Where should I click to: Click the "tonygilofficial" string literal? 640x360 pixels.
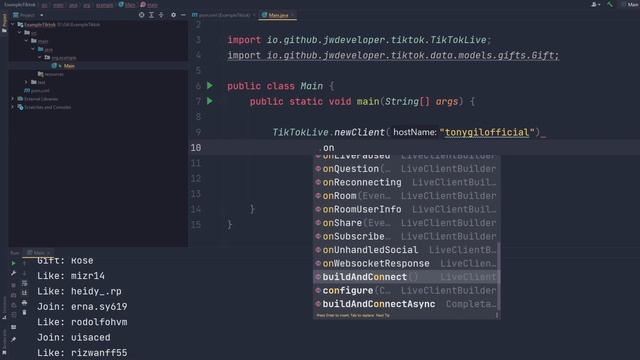(x=487, y=132)
